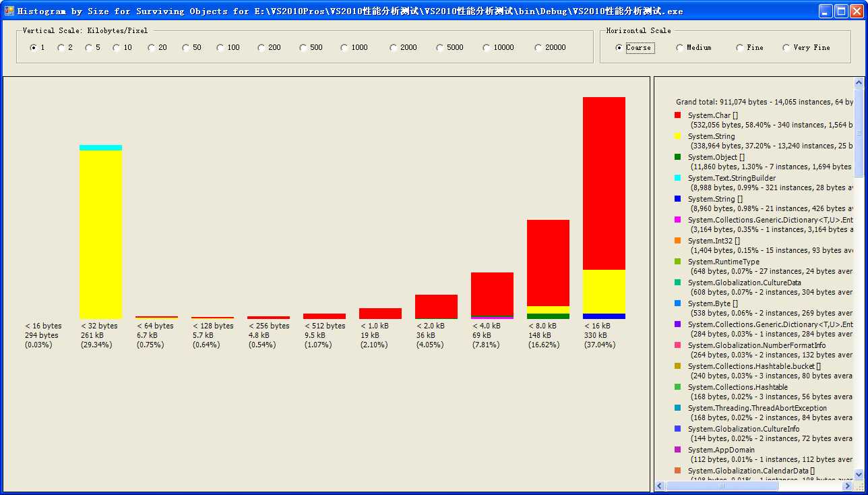Click the cyan StringBuilder legend swatch
The height and width of the screenshot is (495, 868).
point(677,179)
